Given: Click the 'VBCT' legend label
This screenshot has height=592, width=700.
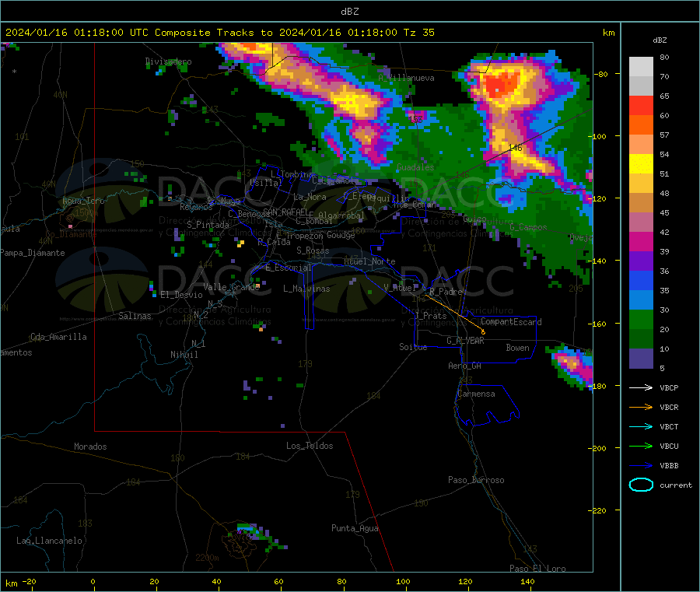Looking at the screenshot, I should tap(669, 427).
